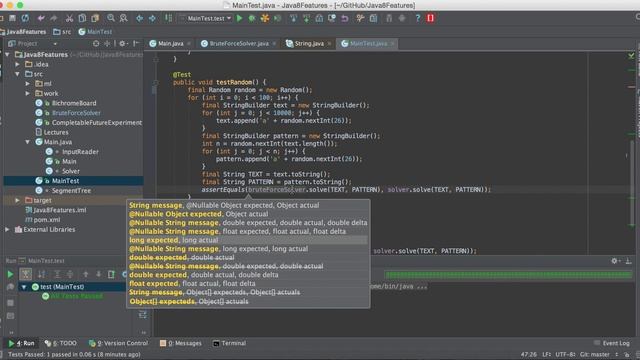The width and height of the screenshot is (640, 360).
Task: Open the MainTest.test run configuration dropdown
Action: [x=206, y=18]
